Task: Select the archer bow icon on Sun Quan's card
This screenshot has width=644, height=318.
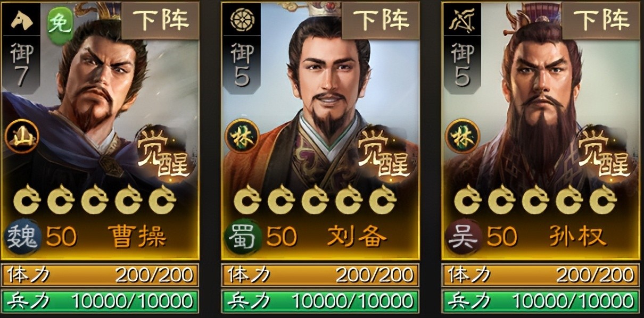Action: pos(462,21)
